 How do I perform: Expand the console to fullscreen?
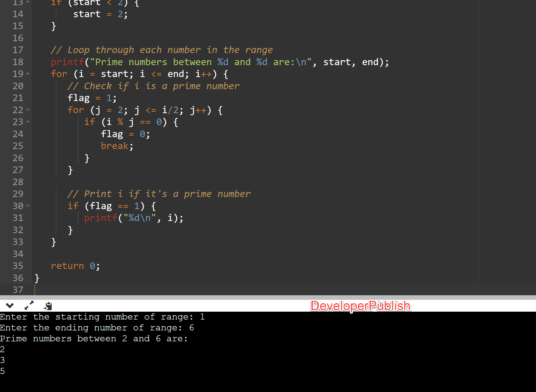29,305
